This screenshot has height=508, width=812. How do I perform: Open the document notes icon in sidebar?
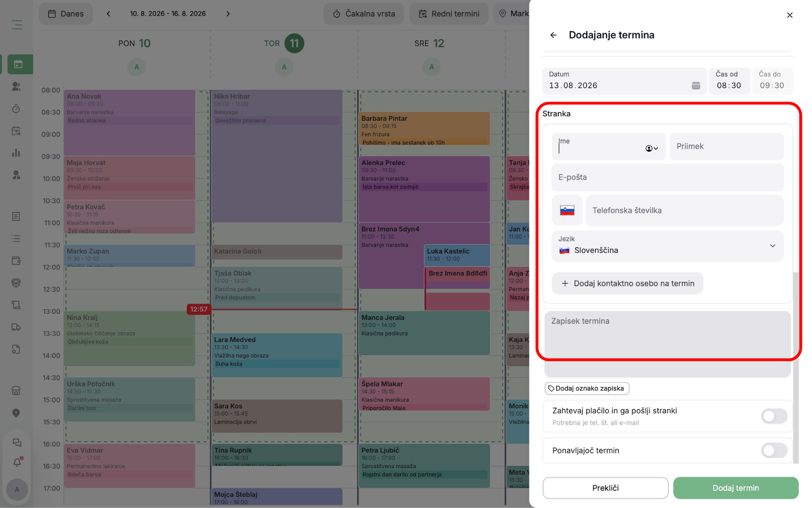(16, 216)
